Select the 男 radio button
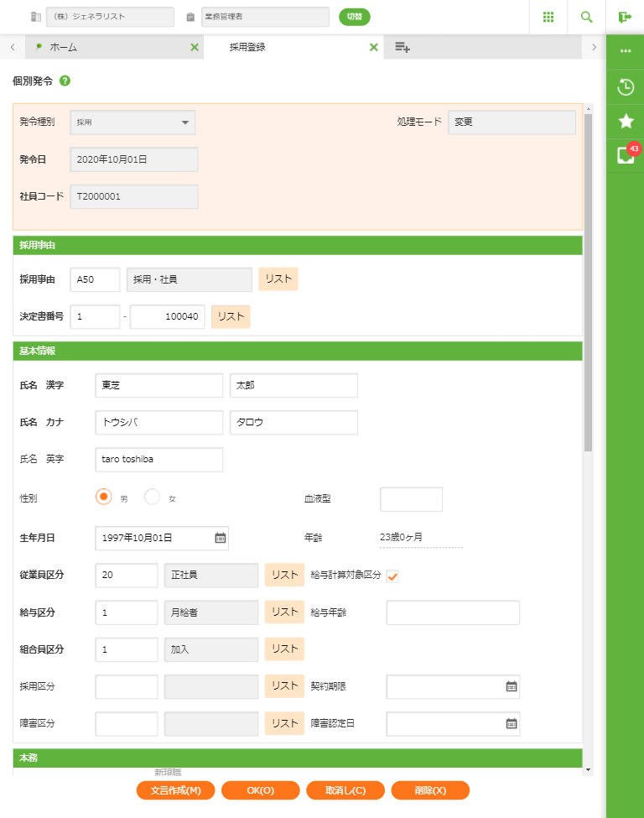This screenshot has width=644, height=818. coord(104,497)
